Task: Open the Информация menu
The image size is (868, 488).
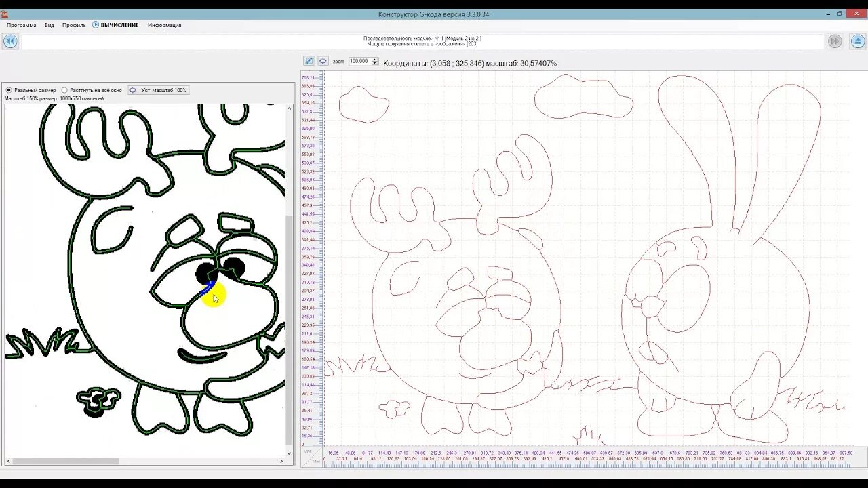Action: coord(165,25)
